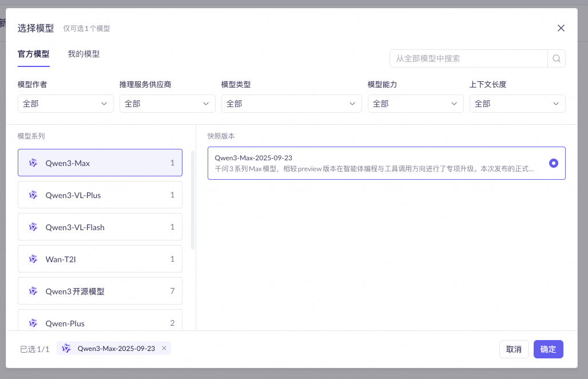Image resolution: width=588 pixels, height=379 pixels.
Task: Remove the Qwen3-Max-2025-09-23 selected chip
Action: [164, 348]
